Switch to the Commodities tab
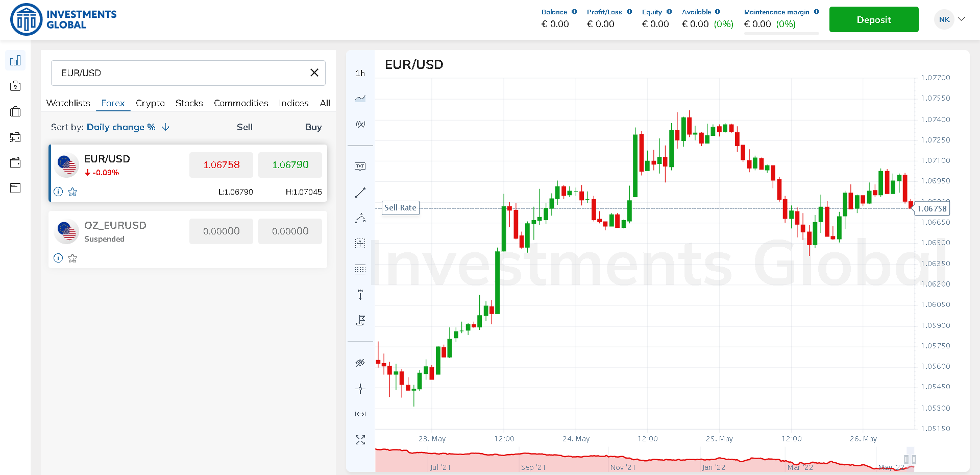 [x=241, y=103]
